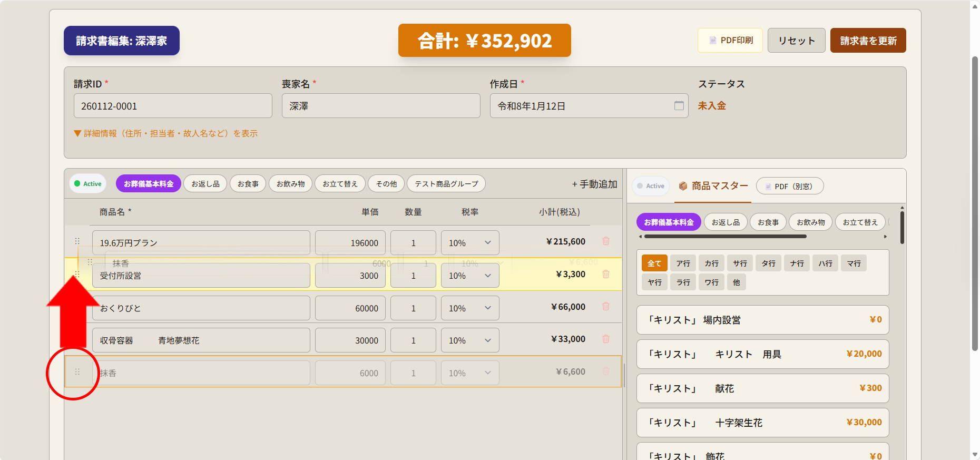Select 商品マスター tab
980x460 pixels.
713,186
